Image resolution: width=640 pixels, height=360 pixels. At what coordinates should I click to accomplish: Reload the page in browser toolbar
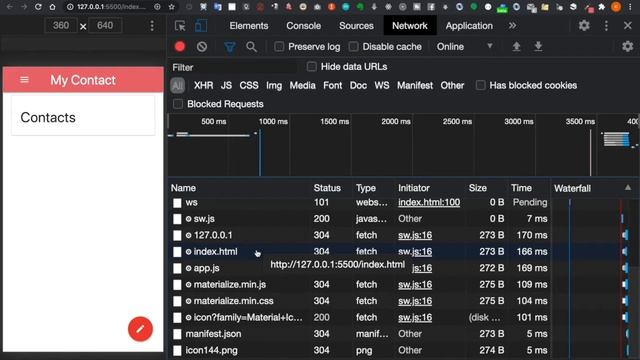[x=38, y=7]
